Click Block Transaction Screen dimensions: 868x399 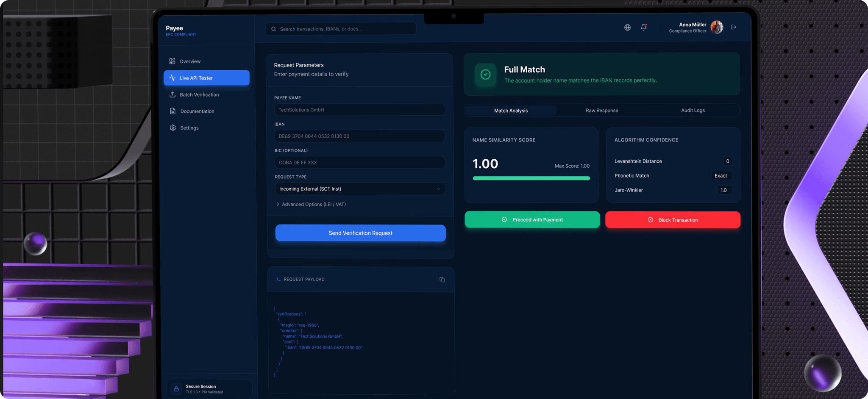[672, 219]
